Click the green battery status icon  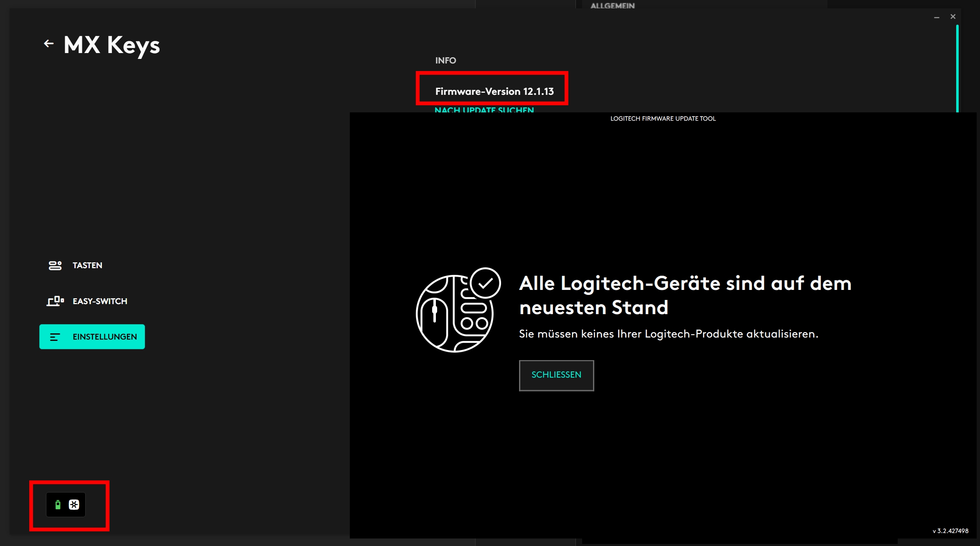(x=58, y=505)
